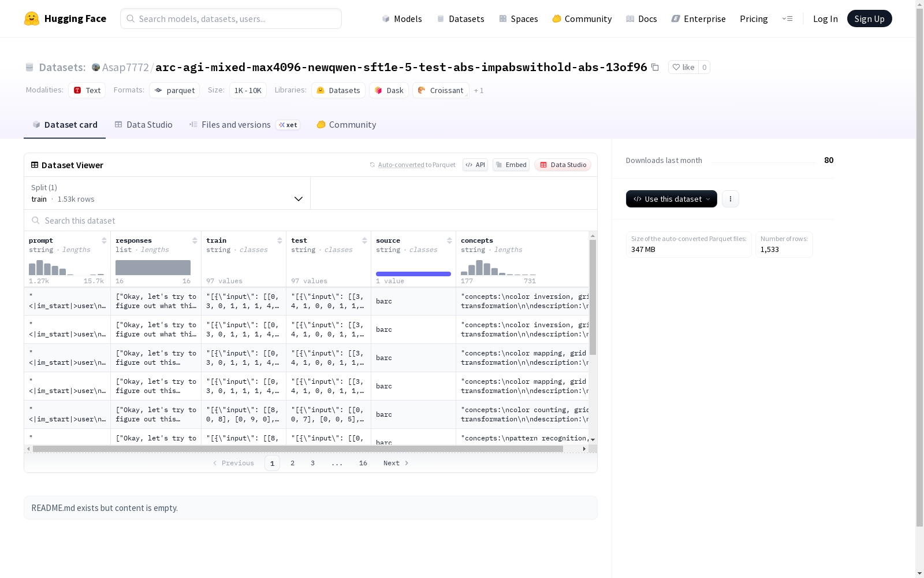Click the source column blue value bar
This screenshot has width=924, height=578.
413,274
